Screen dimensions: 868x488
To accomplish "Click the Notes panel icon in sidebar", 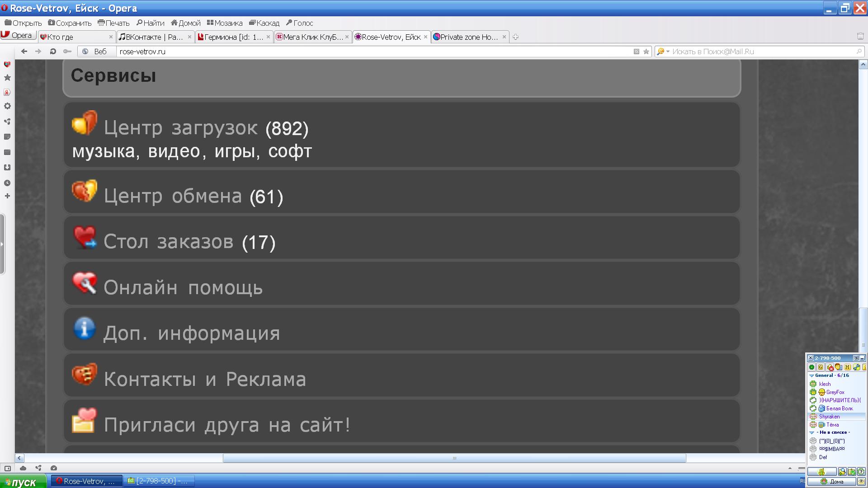I will [7, 137].
